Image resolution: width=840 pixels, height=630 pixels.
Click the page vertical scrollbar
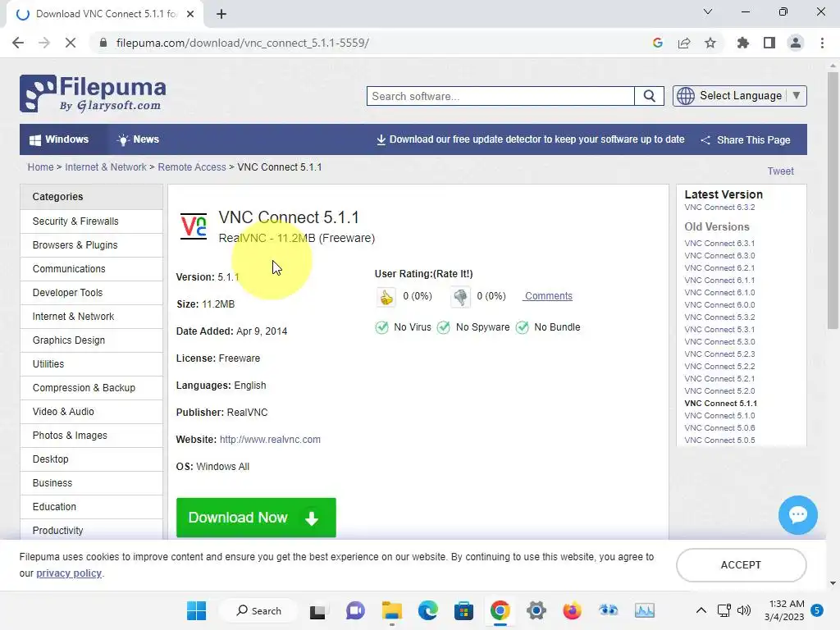click(833, 201)
